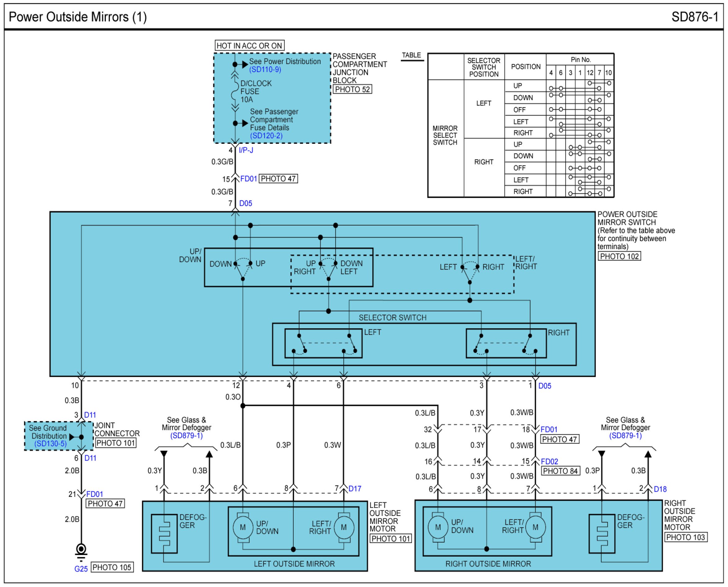
Task: Click the PHOTO 52 junction block button
Action: tap(352, 90)
